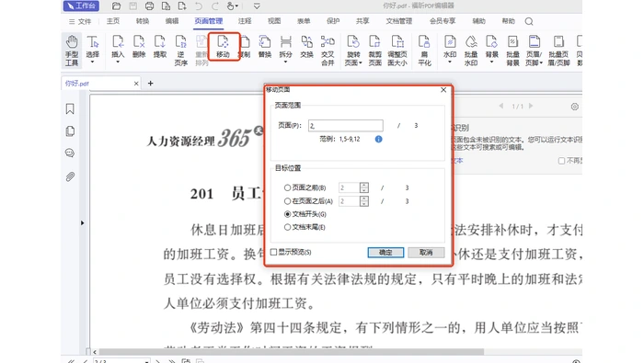Click the horizontal scrollbar under the document
The width and height of the screenshot is (644, 363).
(292, 352)
